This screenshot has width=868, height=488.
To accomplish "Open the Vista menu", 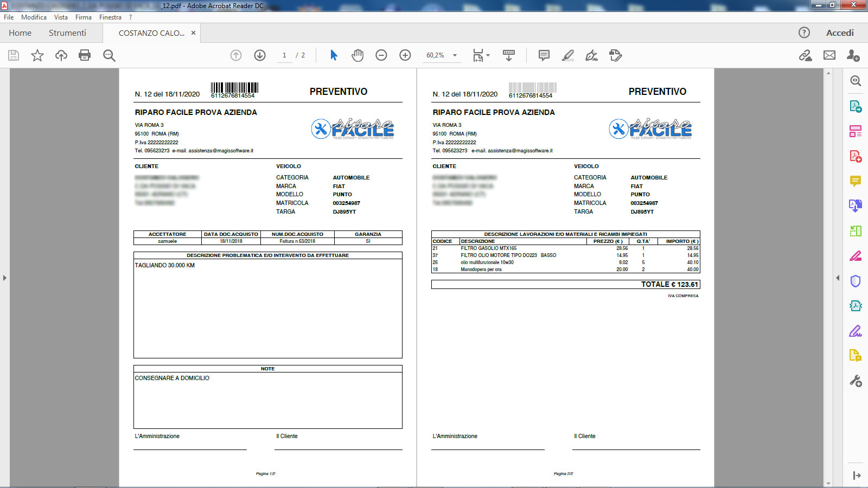I will 61,17.
